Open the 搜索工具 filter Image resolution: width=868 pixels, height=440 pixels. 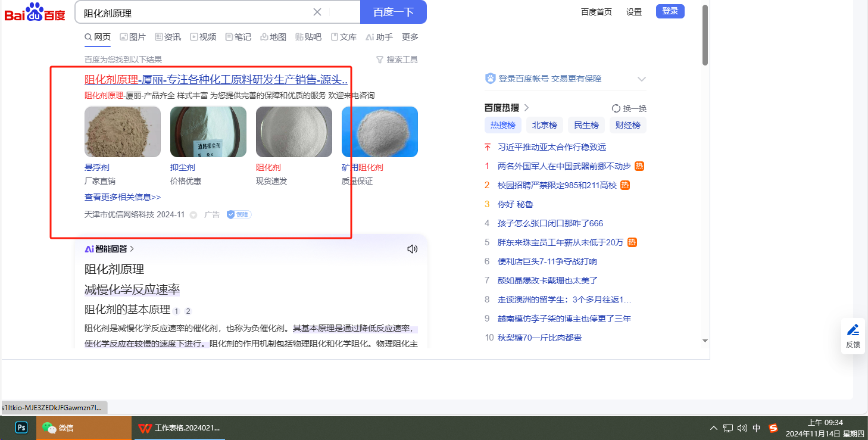click(397, 60)
